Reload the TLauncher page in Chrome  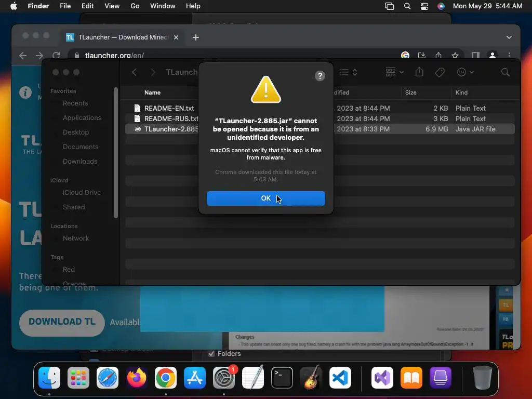(x=56, y=55)
